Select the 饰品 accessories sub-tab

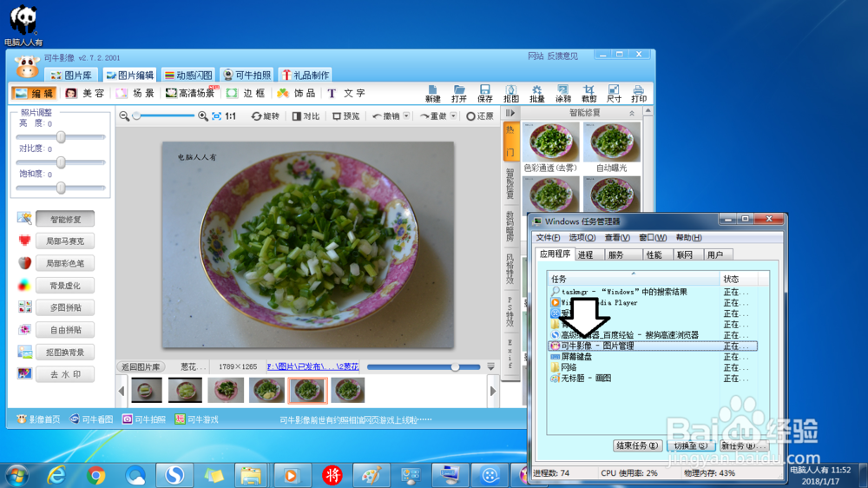click(x=296, y=93)
